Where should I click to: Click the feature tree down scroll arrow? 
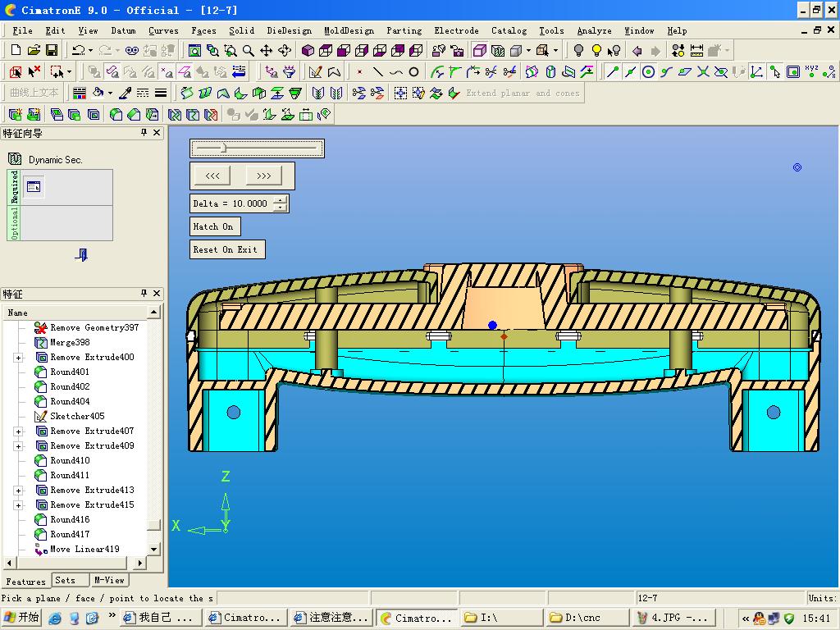tap(153, 549)
